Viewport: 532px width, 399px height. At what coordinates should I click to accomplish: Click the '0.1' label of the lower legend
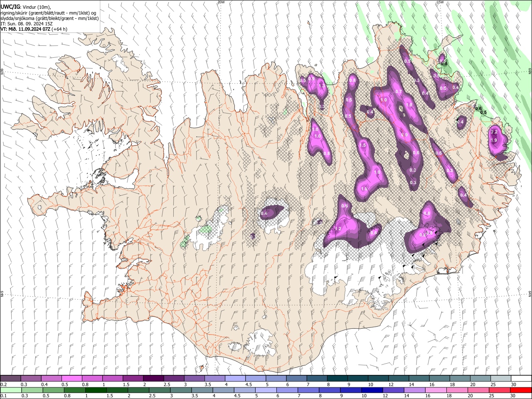click(4, 396)
